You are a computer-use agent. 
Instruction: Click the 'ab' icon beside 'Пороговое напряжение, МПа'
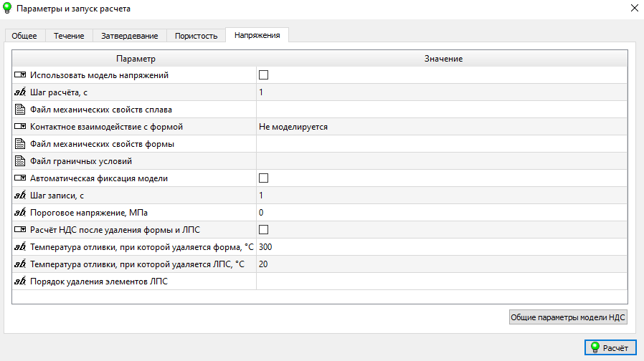(20, 213)
